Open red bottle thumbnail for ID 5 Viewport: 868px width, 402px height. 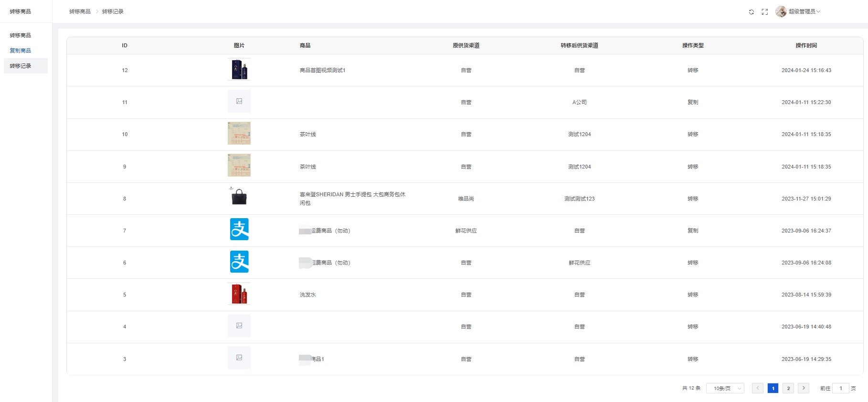239,294
